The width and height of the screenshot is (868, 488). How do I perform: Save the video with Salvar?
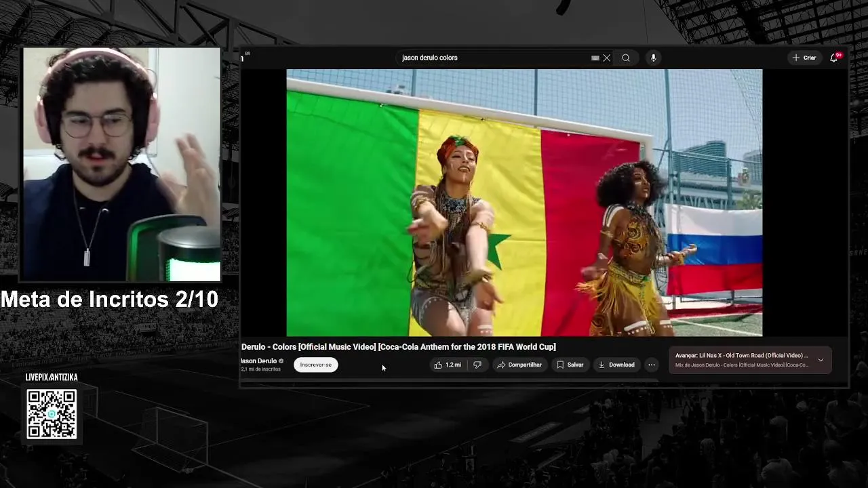pos(570,365)
